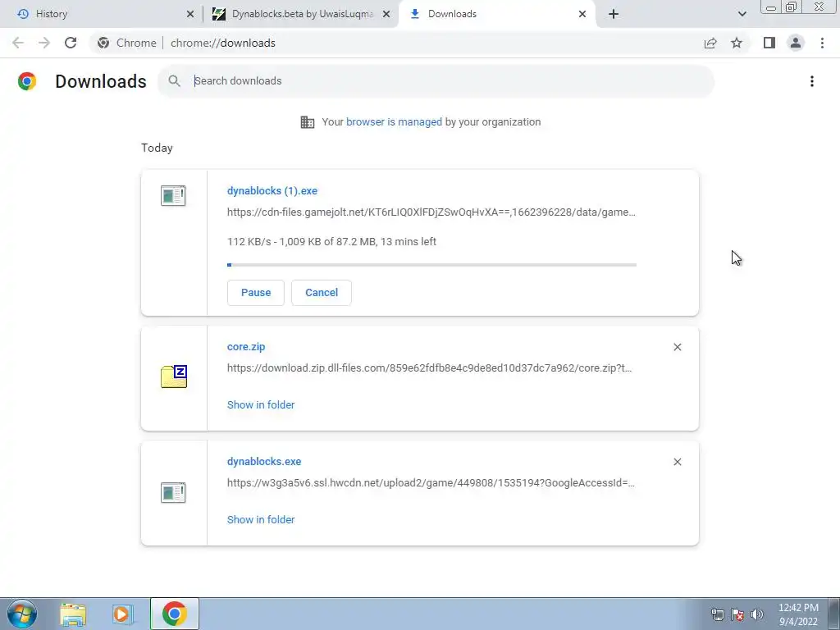Viewport: 840px width, 630px height.
Task: Click the organization building icon
Action: coord(308,122)
